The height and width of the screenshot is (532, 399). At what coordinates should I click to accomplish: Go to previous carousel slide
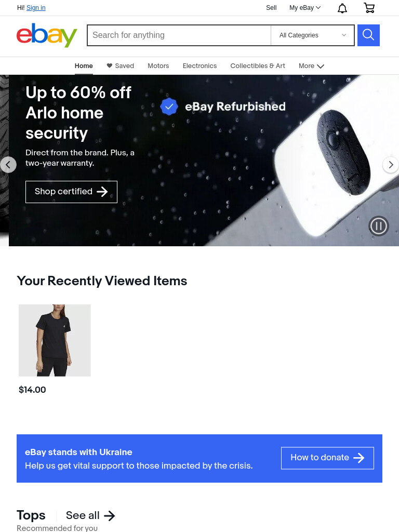click(8, 165)
